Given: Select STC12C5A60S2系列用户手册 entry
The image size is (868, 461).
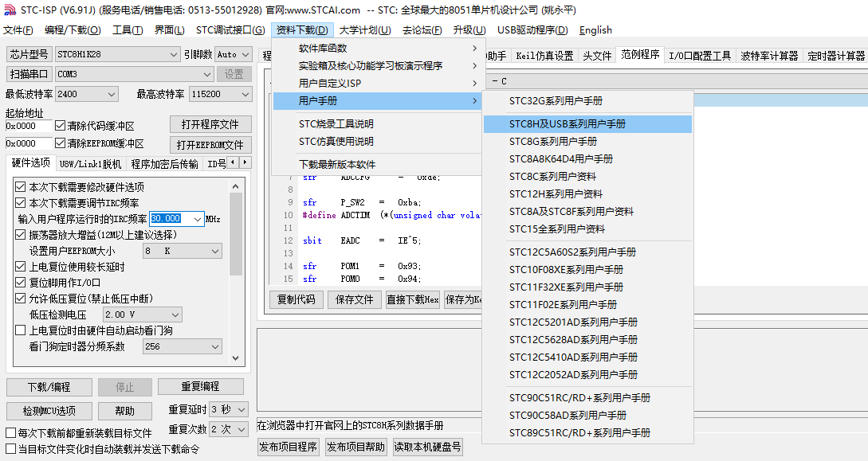Looking at the screenshot, I should click(x=587, y=252).
